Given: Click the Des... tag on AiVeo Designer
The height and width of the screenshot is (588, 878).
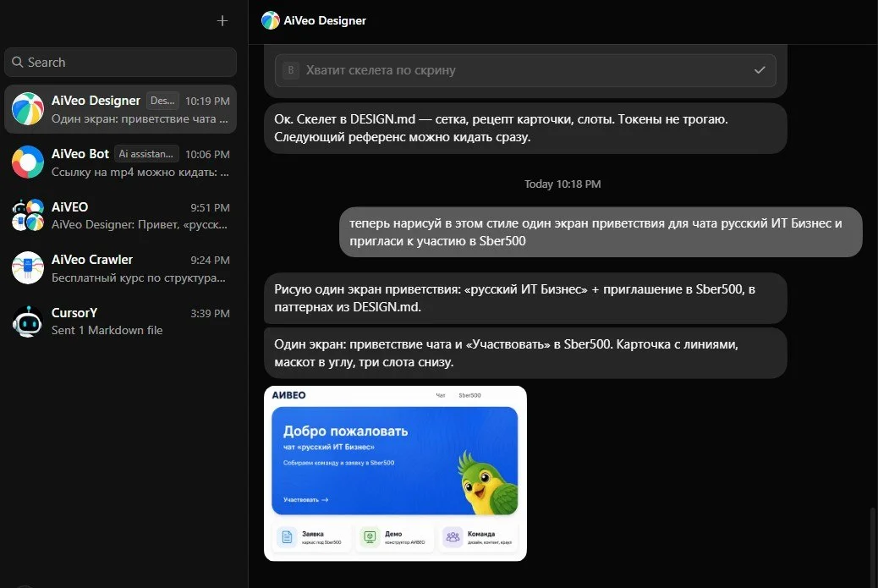Looking at the screenshot, I should pyautogui.click(x=162, y=101).
